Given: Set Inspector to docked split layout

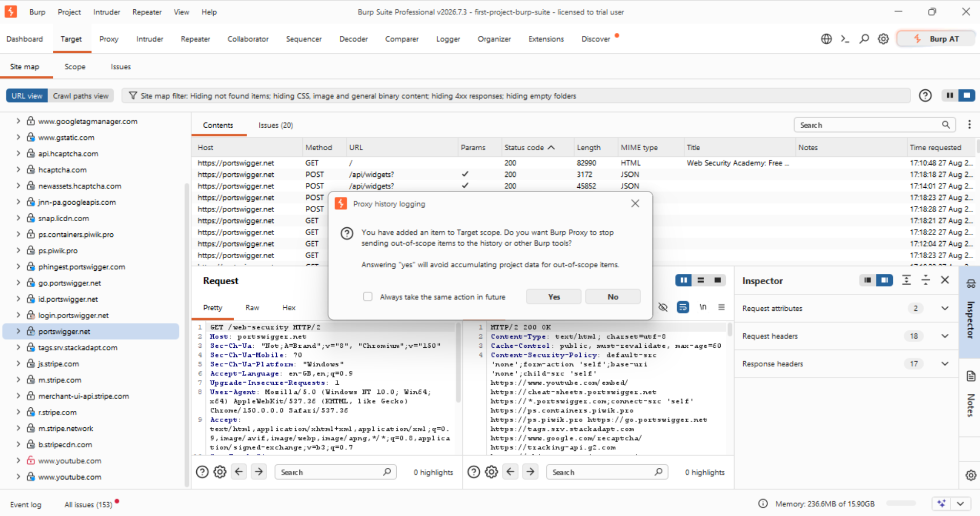Looking at the screenshot, I should pyautogui.click(x=884, y=280).
